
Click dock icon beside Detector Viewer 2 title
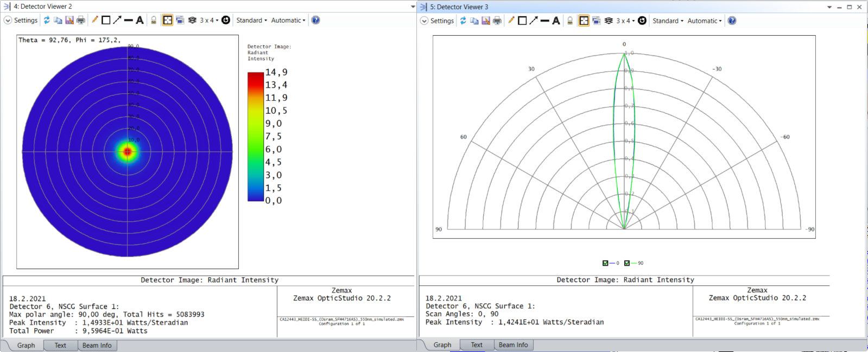coord(7,7)
